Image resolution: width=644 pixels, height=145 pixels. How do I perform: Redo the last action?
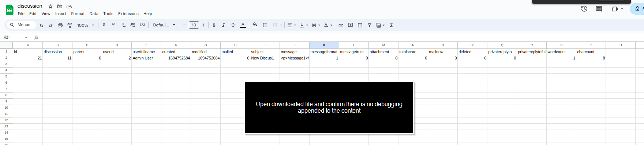pos(51,25)
